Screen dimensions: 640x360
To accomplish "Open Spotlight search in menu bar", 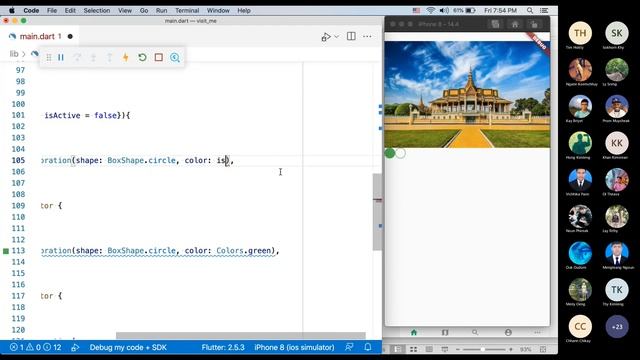I will (530, 10).
